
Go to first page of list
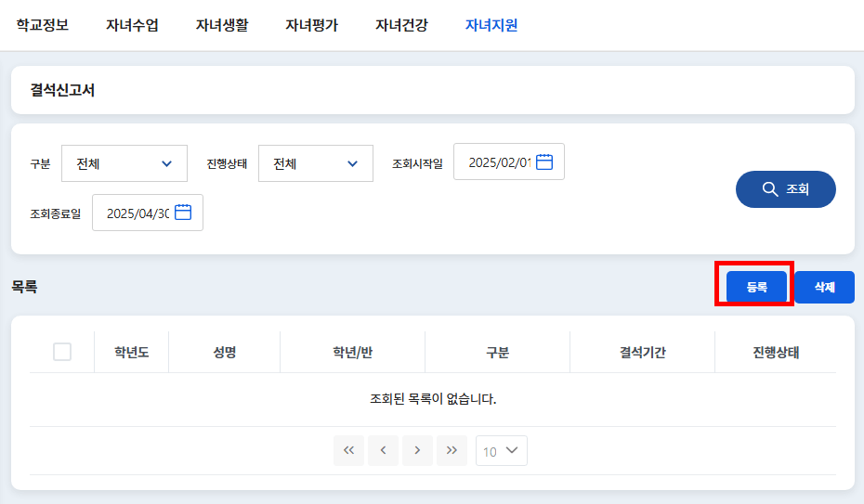pyautogui.click(x=348, y=450)
